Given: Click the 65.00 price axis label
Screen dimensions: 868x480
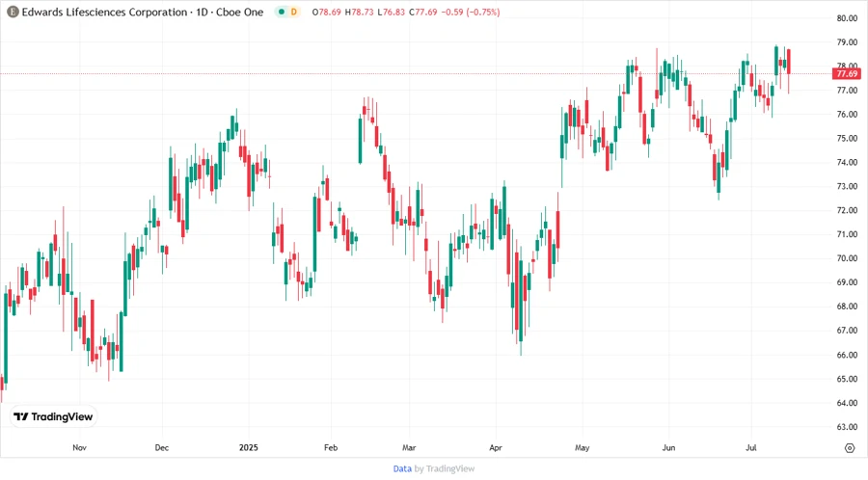Looking at the screenshot, I should coord(847,380).
